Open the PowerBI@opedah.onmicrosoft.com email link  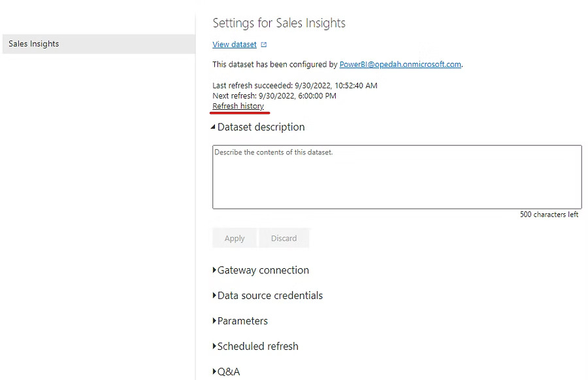click(400, 65)
